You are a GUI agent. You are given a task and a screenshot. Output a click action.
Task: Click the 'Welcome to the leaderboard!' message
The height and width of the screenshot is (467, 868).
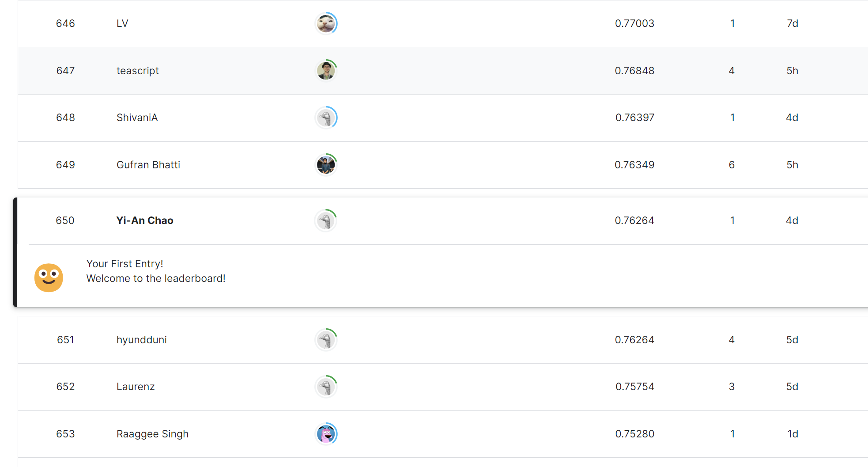pos(156,278)
